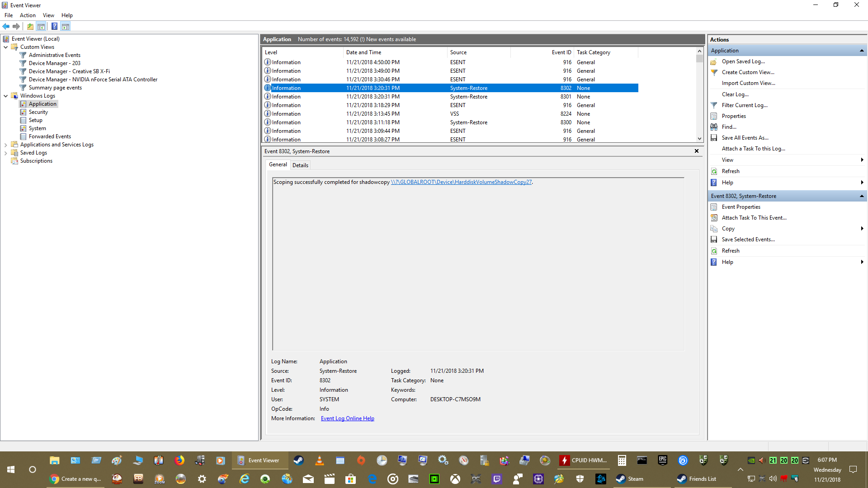Open Twitch app from taskbar
This screenshot has width=868, height=488.
pyautogui.click(x=497, y=479)
